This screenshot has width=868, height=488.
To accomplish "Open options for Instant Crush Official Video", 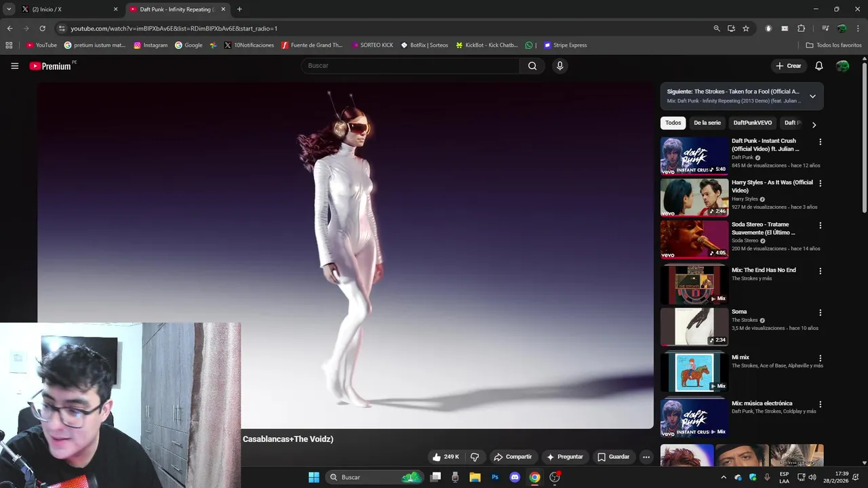I will (820, 142).
